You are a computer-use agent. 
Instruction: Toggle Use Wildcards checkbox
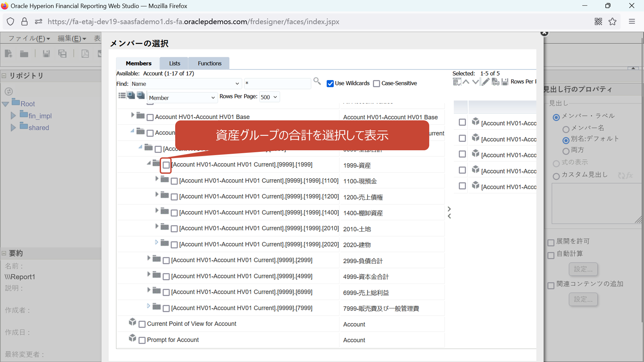coord(330,84)
